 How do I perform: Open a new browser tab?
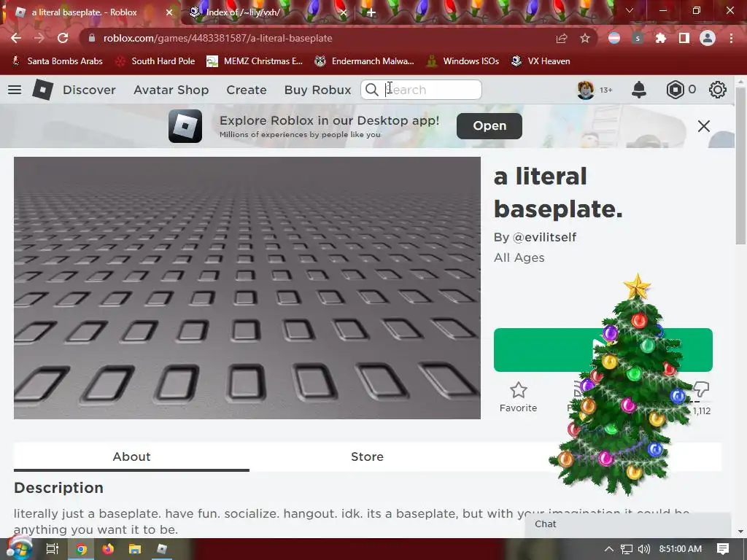(x=371, y=12)
